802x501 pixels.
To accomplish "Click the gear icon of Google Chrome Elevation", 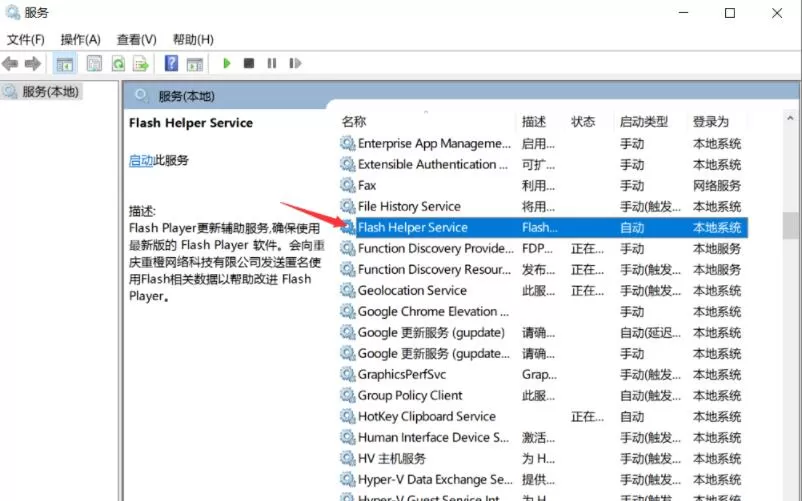I will coord(348,311).
